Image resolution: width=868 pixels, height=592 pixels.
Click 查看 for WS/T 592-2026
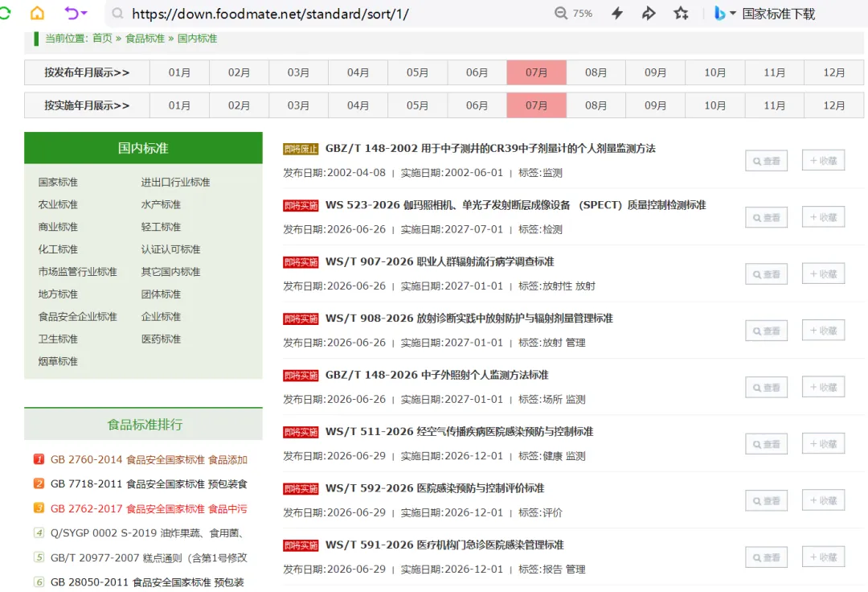[x=766, y=501]
